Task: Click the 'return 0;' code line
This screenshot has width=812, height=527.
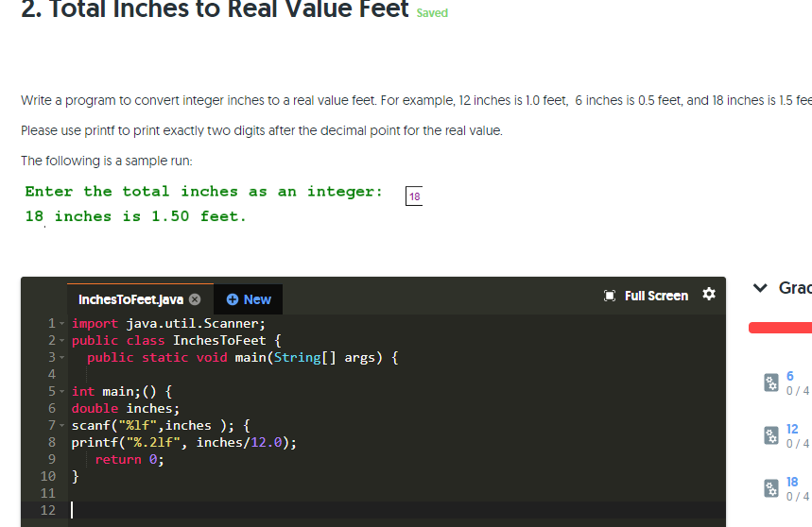Action: [x=129, y=459]
